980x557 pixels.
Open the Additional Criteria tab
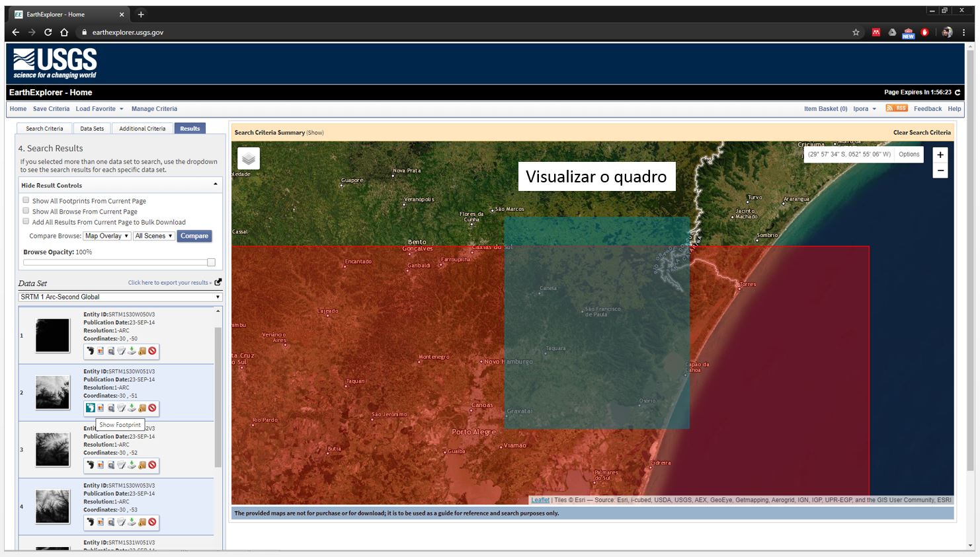tap(142, 129)
